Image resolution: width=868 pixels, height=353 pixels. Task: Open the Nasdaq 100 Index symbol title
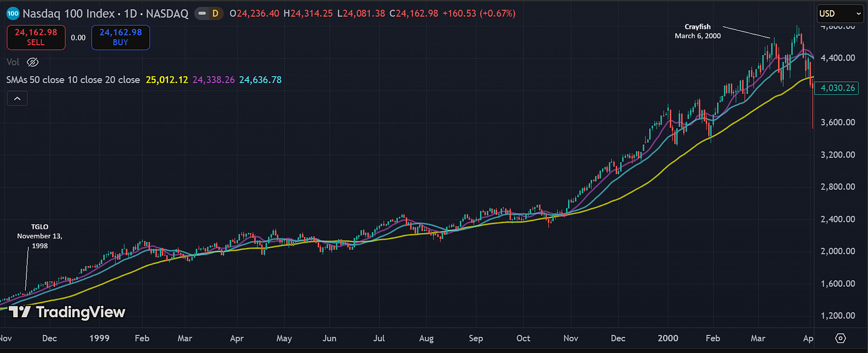pos(106,13)
